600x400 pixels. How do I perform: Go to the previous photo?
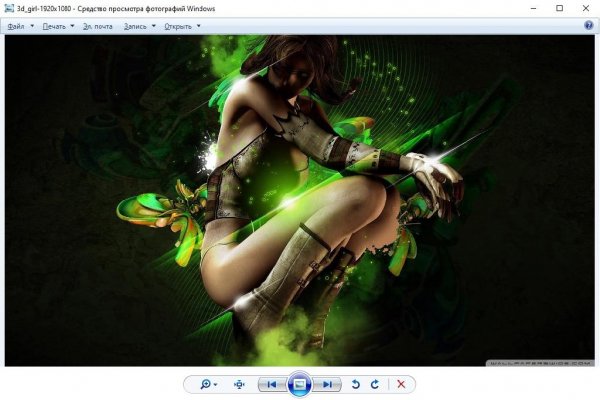pos(272,384)
